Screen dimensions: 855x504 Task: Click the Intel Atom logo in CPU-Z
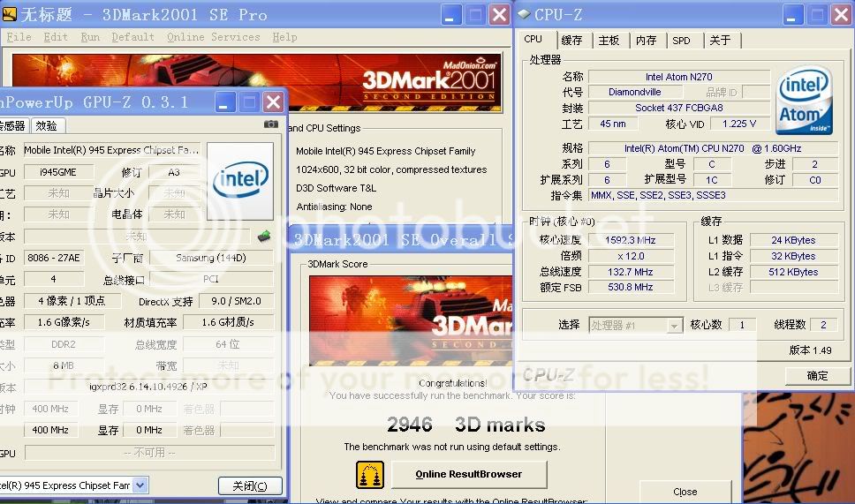click(x=804, y=101)
